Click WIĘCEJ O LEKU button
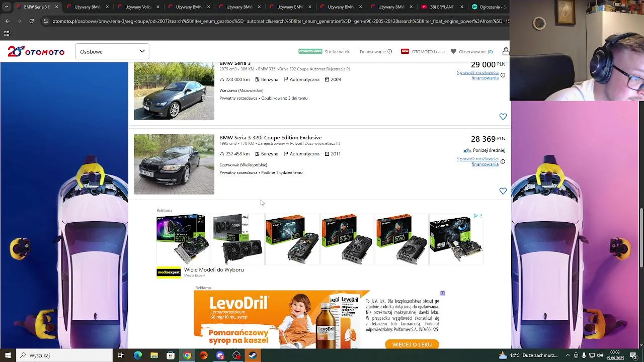This screenshot has width=644, height=362. click(412, 344)
